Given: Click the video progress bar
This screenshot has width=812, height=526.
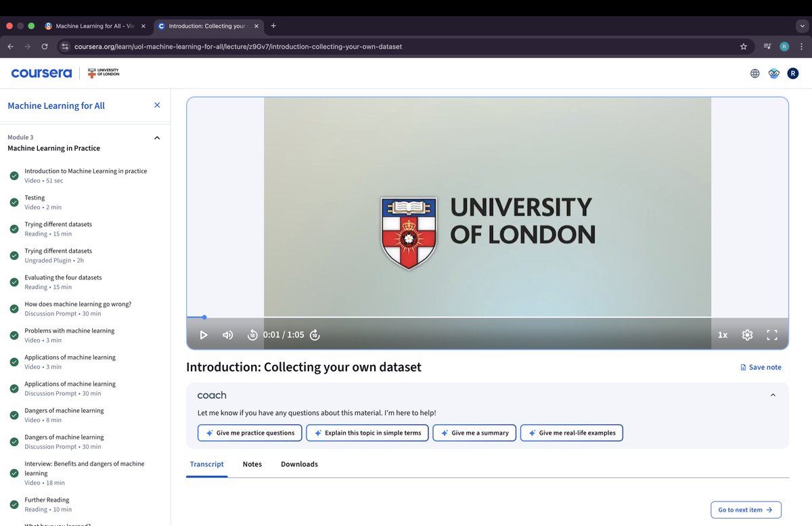Looking at the screenshot, I should [x=487, y=317].
